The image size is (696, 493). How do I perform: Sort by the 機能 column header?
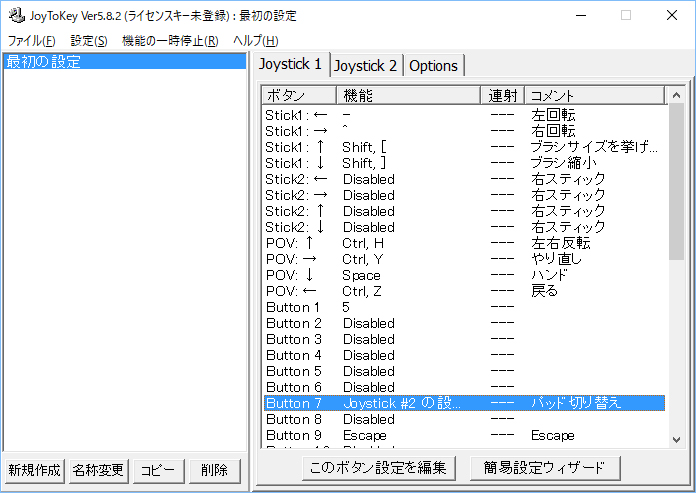click(408, 95)
